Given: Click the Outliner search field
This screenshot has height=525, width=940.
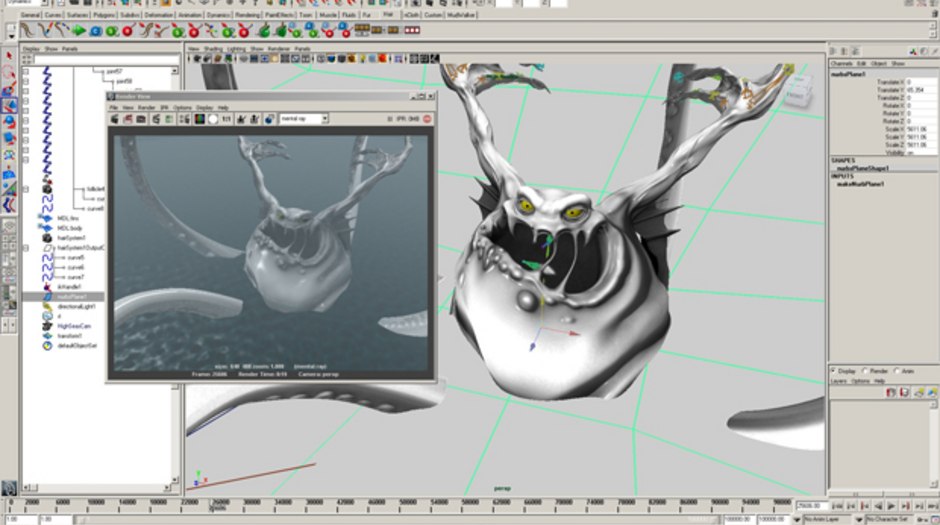Looking at the screenshot, I should pyautogui.click(x=107, y=60).
